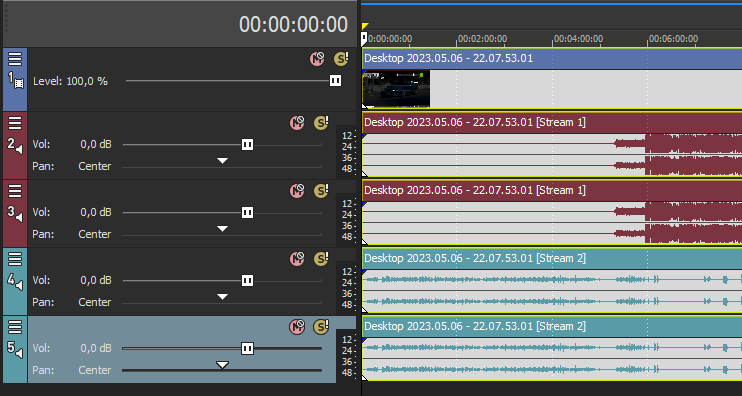Click the 00:04:00:00 mark on the ruler
The height and width of the screenshot is (396, 742).
[x=578, y=39]
